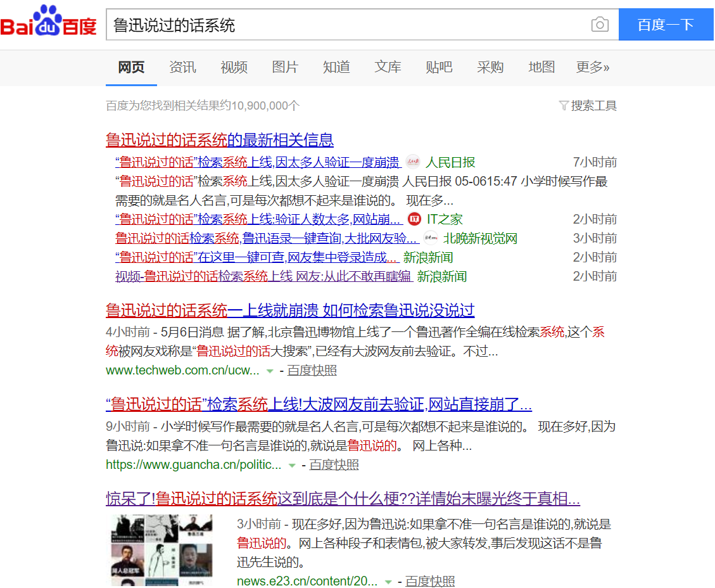Open camera image search icon
715x588 pixels.
600,24
